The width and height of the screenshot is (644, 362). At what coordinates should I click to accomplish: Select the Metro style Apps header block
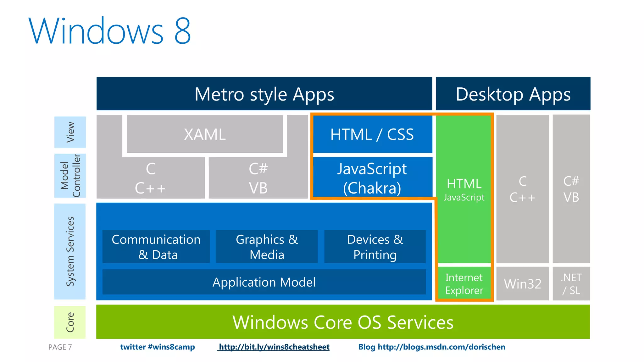point(264,94)
